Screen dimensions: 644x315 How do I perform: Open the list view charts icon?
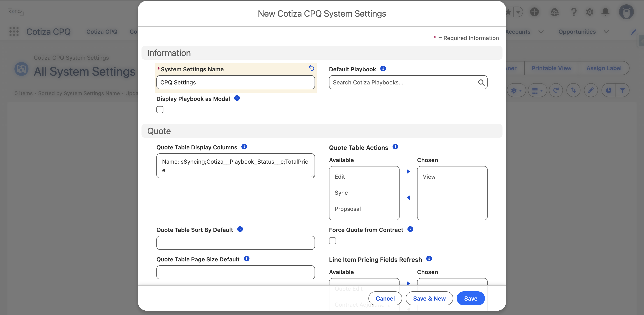pyautogui.click(x=609, y=90)
